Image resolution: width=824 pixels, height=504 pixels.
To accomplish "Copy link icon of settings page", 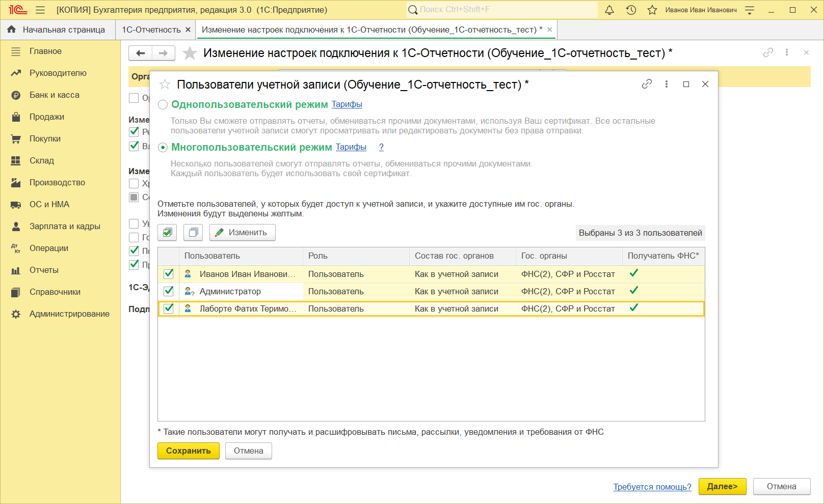I will (x=768, y=52).
